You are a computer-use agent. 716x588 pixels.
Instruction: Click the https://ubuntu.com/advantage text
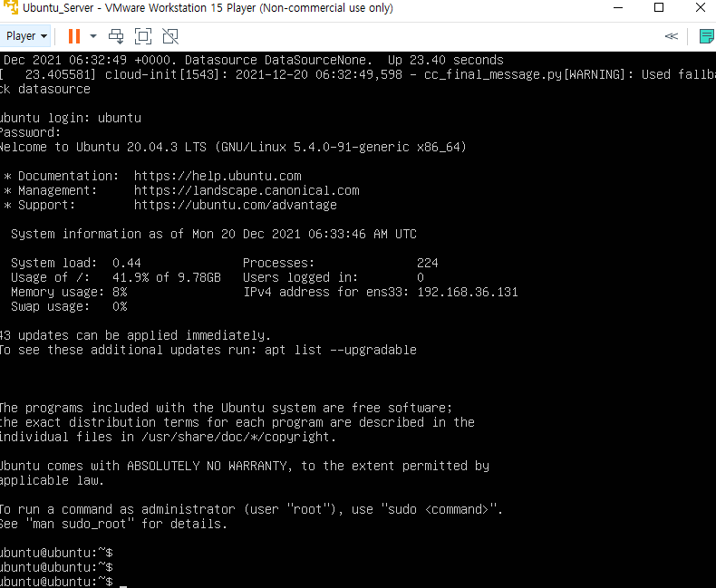pyautogui.click(x=235, y=205)
